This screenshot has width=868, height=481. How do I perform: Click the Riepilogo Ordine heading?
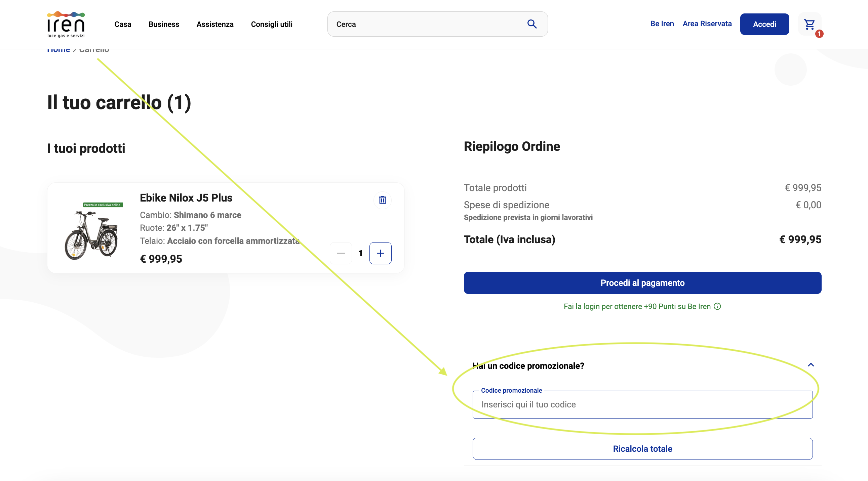(512, 146)
